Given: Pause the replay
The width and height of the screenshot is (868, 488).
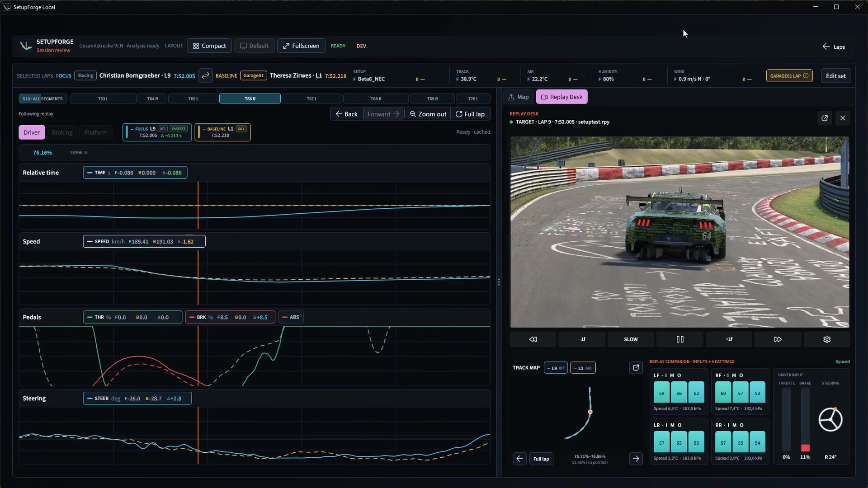Looking at the screenshot, I should point(680,339).
